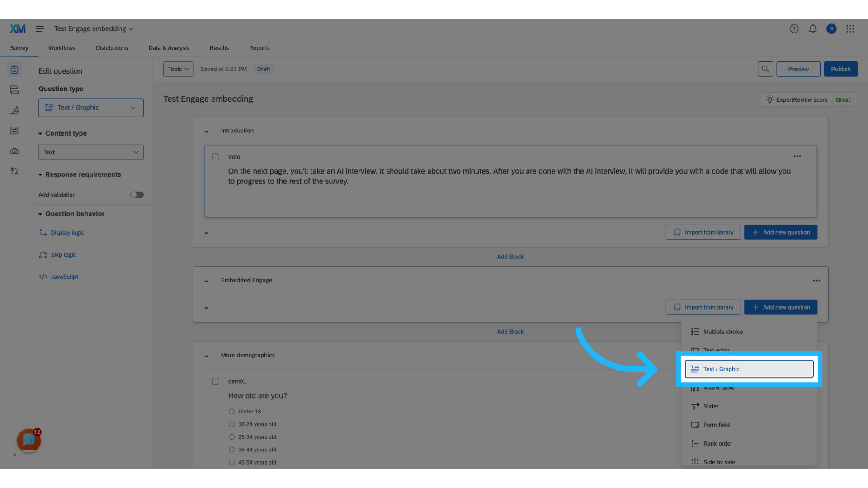Screen dimensions: 868x488
Task: Click Import from library in Embedded Engage block
Action: point(703,307)
